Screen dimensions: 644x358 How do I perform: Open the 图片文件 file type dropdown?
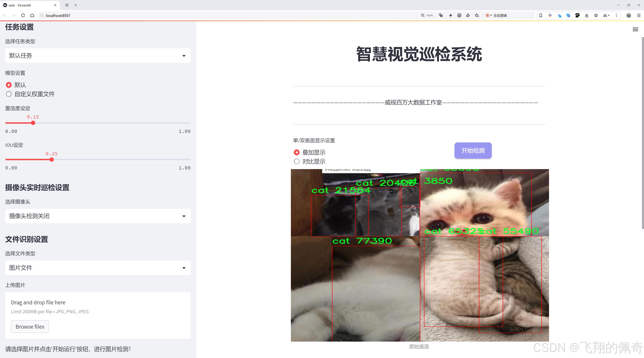tap(98, 268)
